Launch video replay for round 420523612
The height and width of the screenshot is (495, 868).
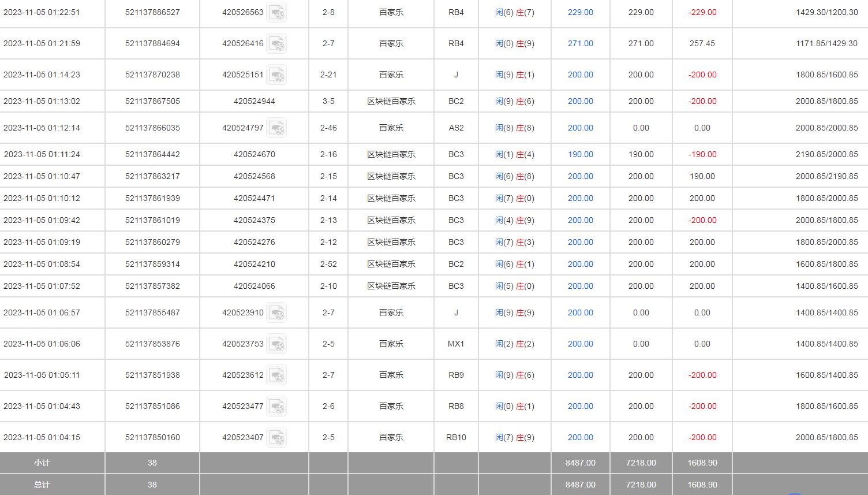tap(276, 375)
